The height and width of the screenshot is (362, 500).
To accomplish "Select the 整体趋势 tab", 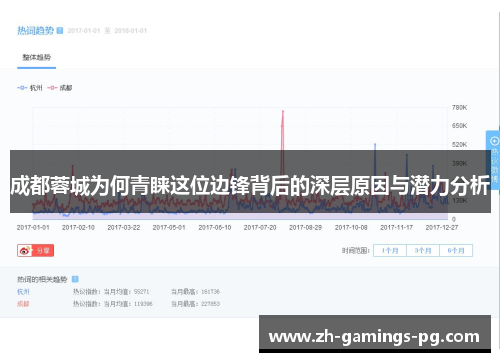I will (x=37, y=58).
